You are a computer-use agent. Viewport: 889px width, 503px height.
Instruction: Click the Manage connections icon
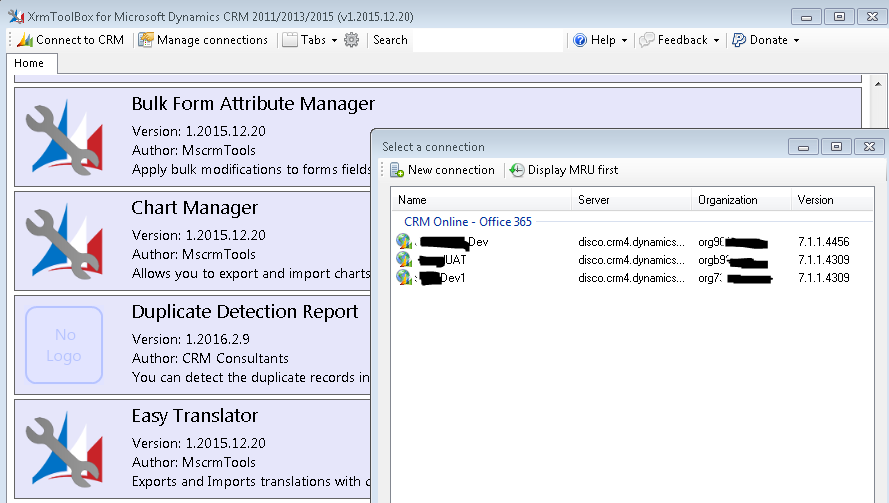click(146, 40)
